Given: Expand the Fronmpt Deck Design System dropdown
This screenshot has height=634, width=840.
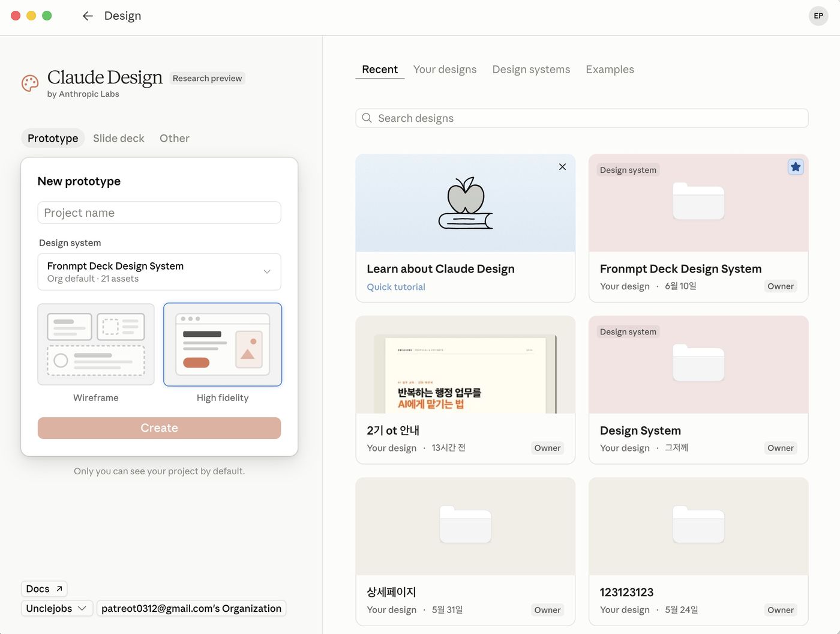Looking at the screenshot, I should pos(159,272).
